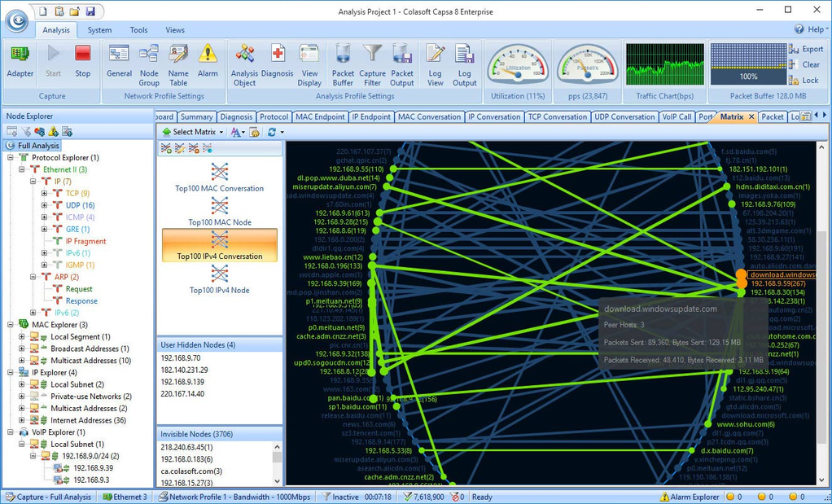
Task: Click Clear packet buffer button
Action: tap(804, 64)
